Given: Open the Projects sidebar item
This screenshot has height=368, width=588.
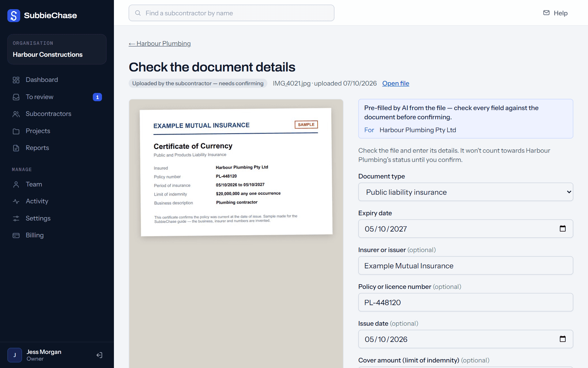Looking at the screenshot, I should 57,131.
